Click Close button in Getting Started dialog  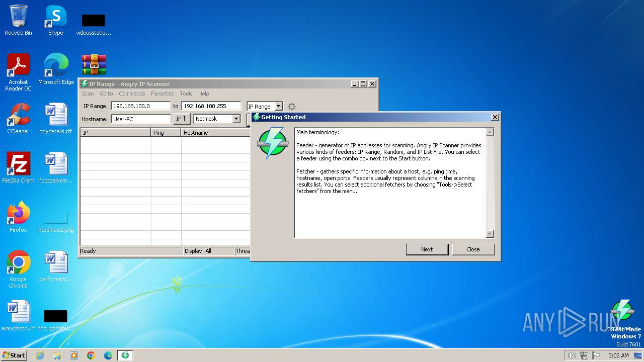pos(473,249)
